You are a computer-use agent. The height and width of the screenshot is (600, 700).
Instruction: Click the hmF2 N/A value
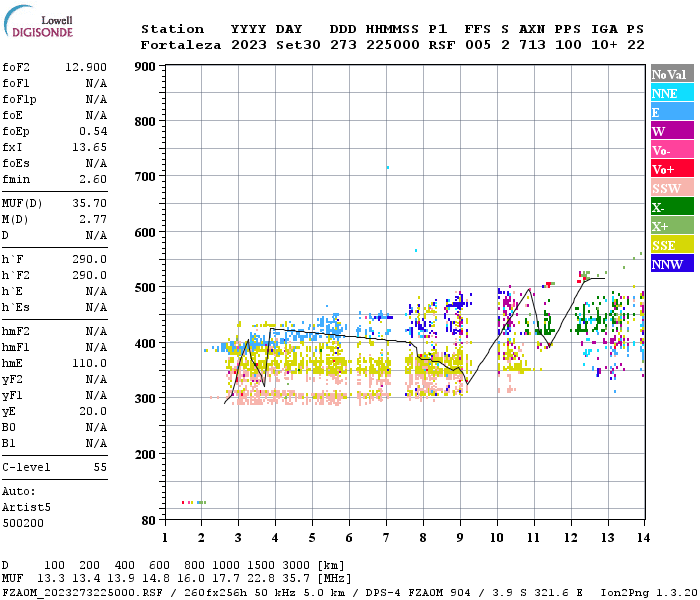point(96,332)
